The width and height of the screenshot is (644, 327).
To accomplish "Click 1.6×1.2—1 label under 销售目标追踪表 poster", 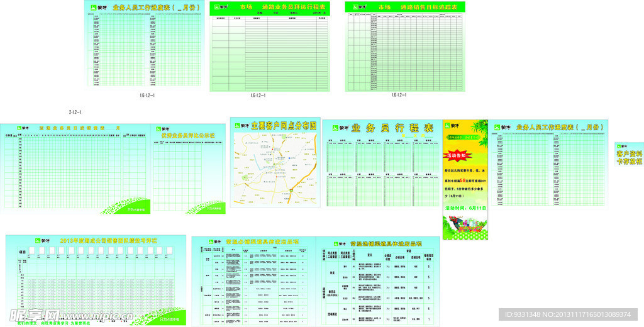I will 399,95.
